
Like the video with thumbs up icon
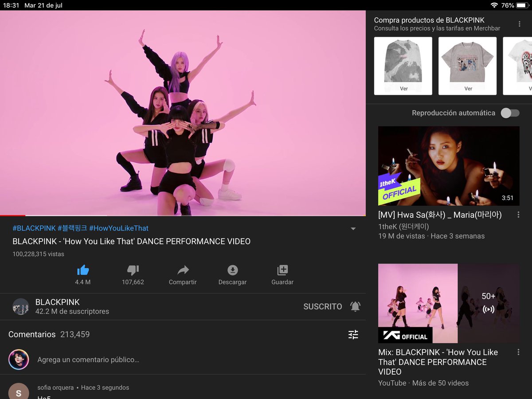[83, 270]
